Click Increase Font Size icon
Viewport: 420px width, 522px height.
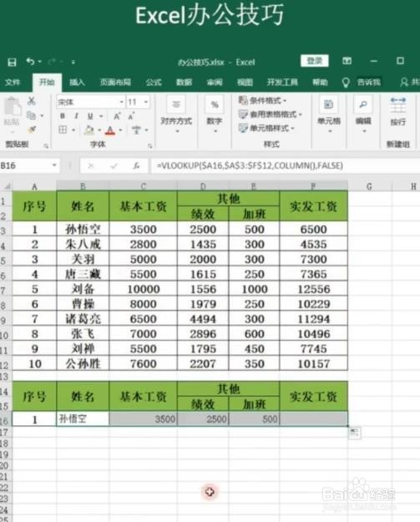click(117, 116)
